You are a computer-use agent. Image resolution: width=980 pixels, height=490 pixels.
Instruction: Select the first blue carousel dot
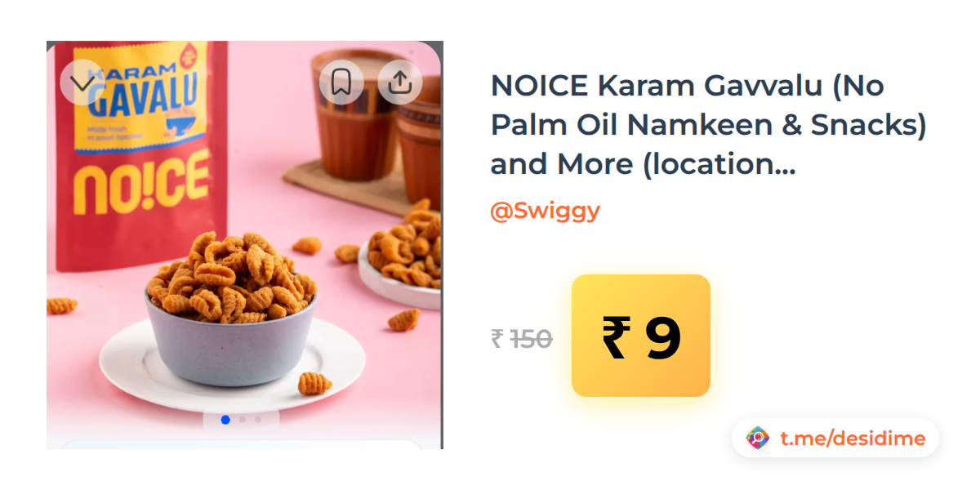[x=225, y=420]
